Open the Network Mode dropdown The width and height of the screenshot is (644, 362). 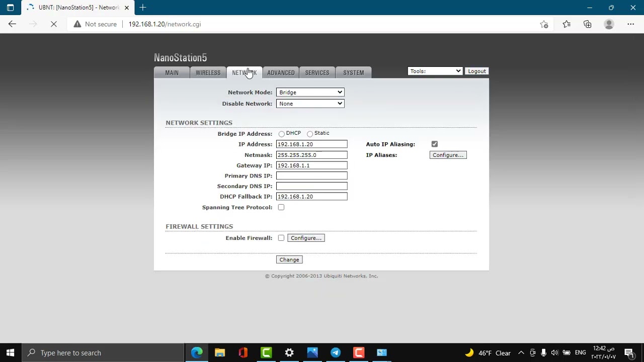coord(310,93)
